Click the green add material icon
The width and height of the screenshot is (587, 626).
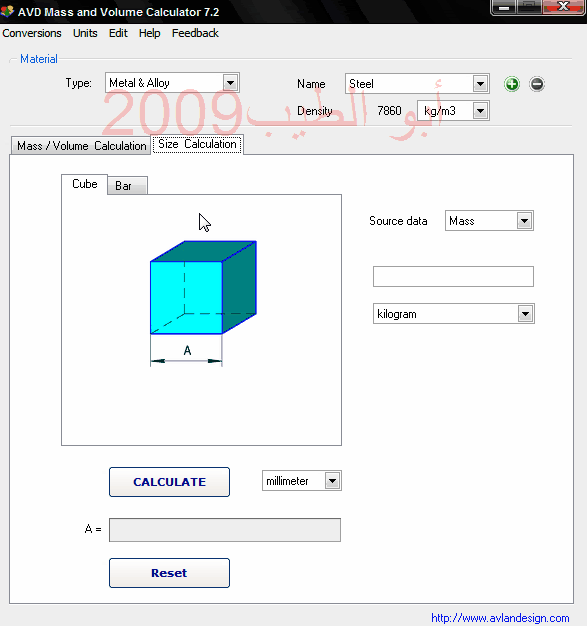point(512,84)
